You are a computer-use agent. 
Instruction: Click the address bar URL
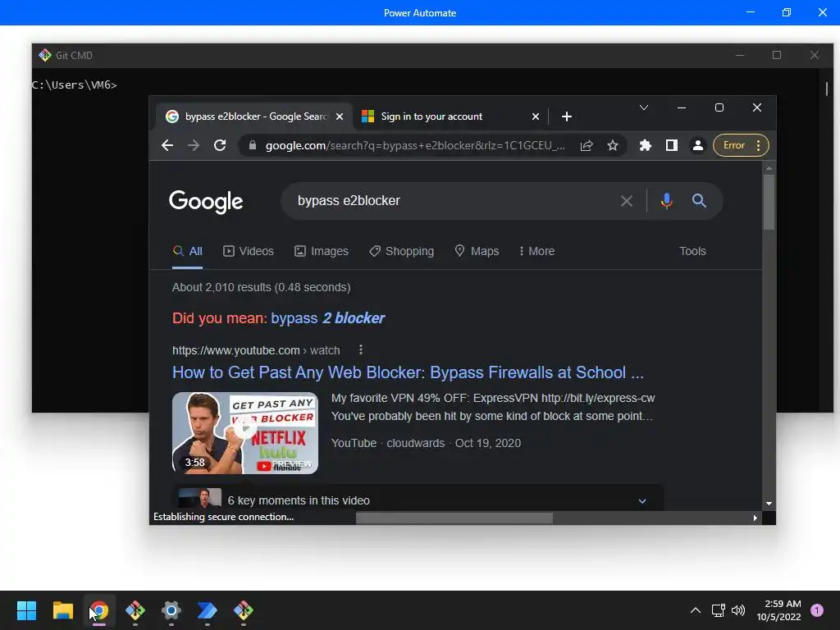click(415, 145)
